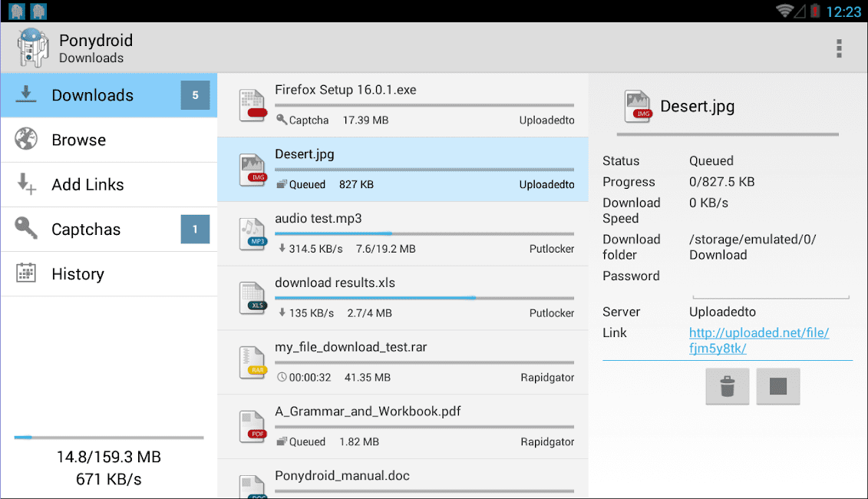The height and width of the screenshot is (499, 868).
Task: Open the Captchas section
Action: (109, 230)
